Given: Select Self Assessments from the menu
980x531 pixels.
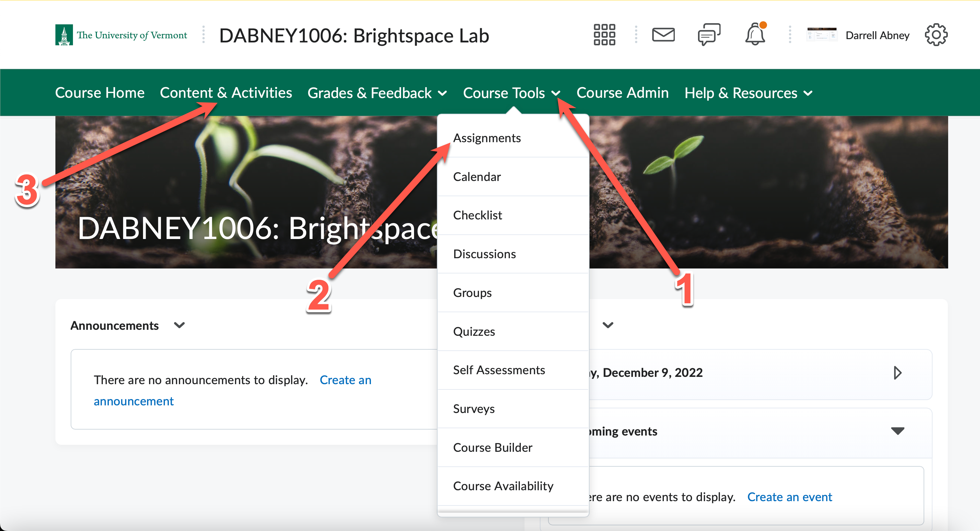Looking at the screenshot, I should coord(513,370).
